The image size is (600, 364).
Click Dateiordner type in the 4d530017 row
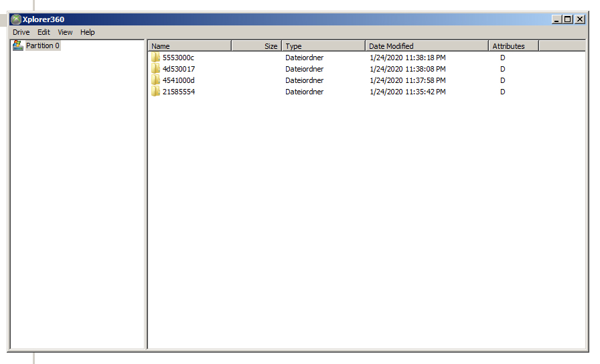(x=305, y=69)
